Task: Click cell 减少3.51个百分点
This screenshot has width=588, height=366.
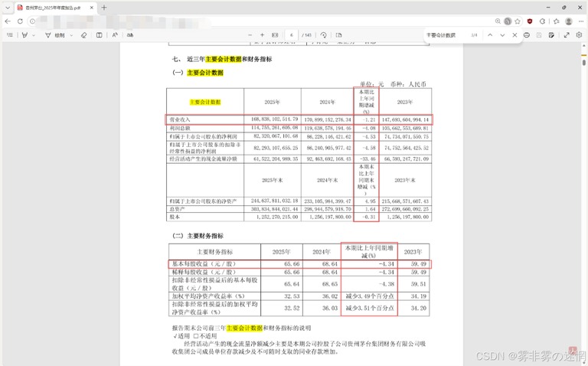Action: point(370,309)
